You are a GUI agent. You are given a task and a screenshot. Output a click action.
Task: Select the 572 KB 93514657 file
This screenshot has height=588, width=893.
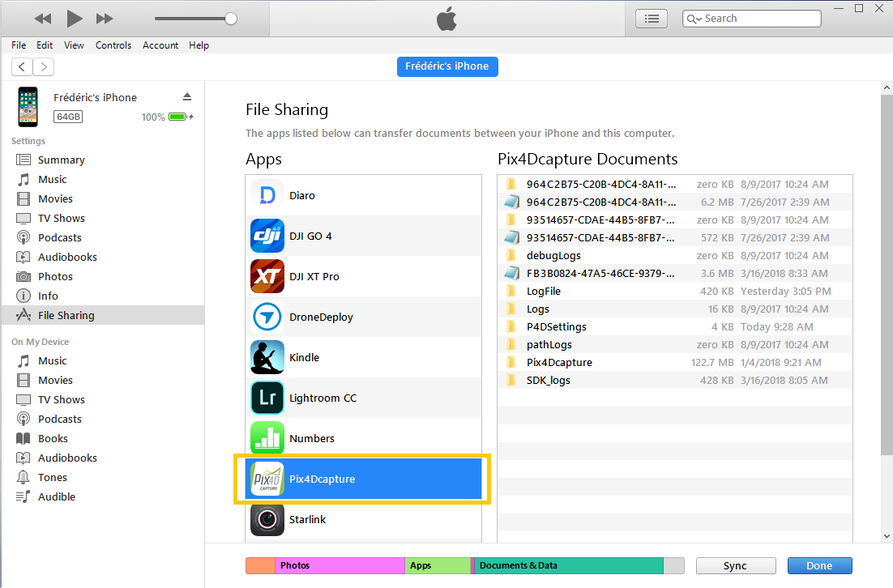pos(675,237)
